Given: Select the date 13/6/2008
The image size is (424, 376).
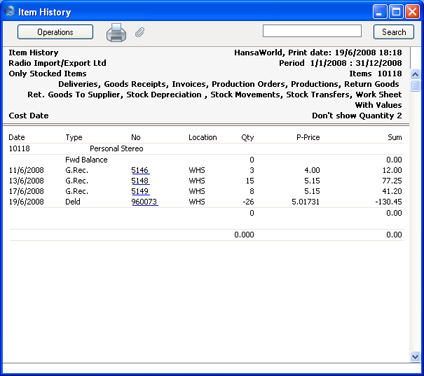Looking at the screenshot, I should click(x=26, y=181).
